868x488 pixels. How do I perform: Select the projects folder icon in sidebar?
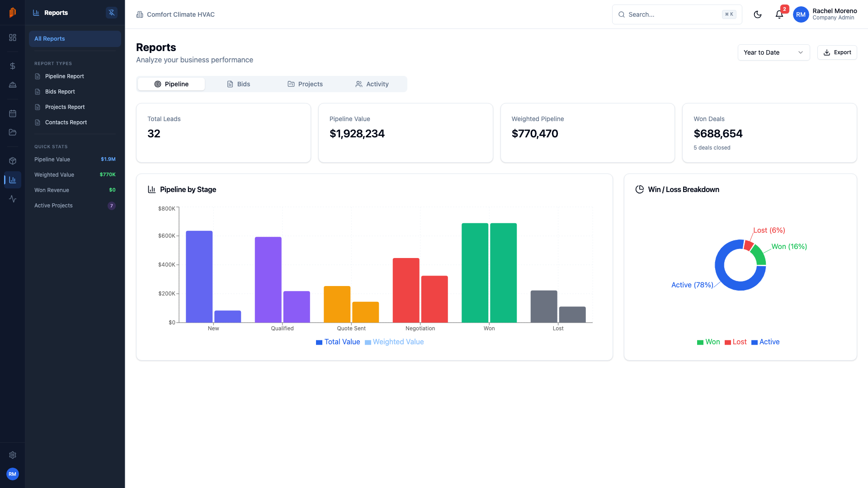(x=12, y=132)
